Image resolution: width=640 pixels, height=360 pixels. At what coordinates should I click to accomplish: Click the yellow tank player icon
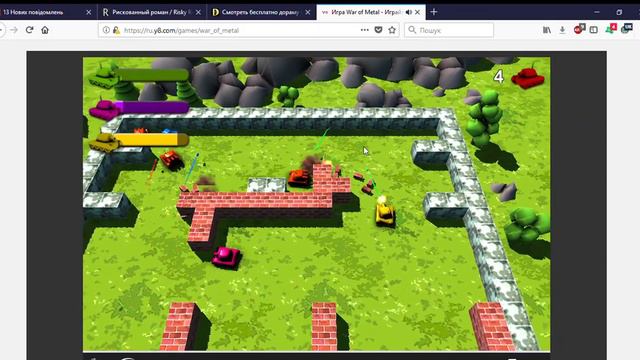click(104, 142)
